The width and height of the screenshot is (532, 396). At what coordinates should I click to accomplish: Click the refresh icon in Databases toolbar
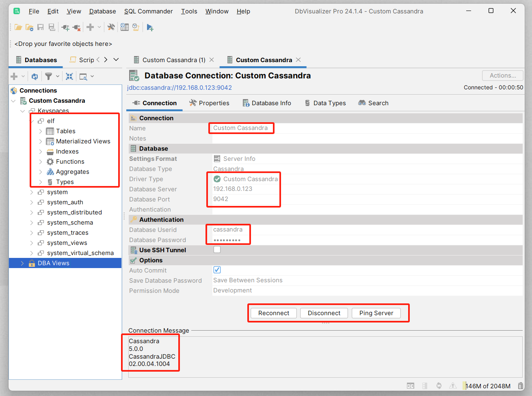[x=35, y=76]
